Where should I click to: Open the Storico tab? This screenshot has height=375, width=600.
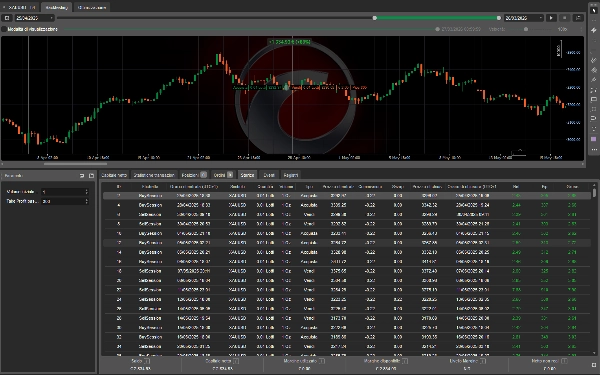coord(247,175)
